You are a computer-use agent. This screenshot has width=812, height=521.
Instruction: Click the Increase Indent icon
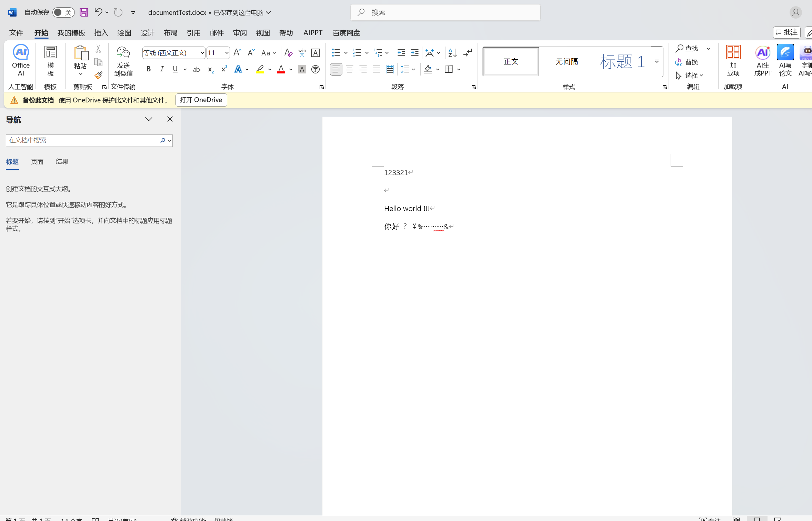point(414,53)
